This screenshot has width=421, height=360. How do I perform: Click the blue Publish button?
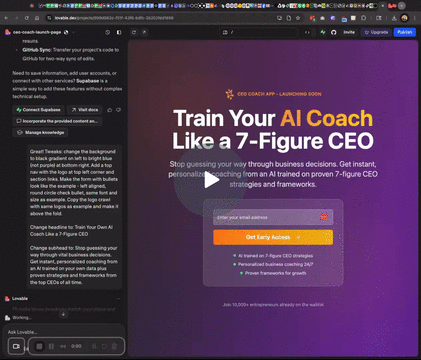pos(405,32)
